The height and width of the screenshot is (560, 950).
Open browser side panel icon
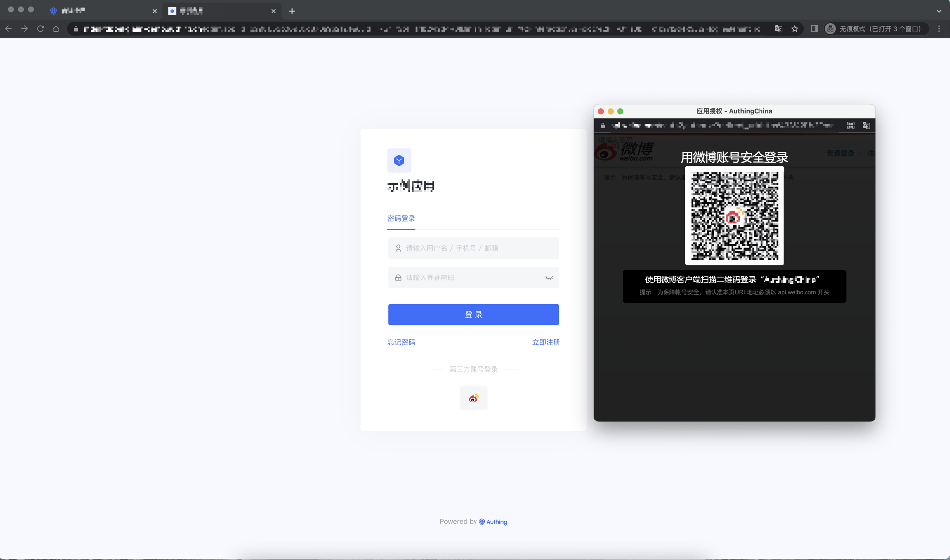pyautogui.click(x=814, y=29)
